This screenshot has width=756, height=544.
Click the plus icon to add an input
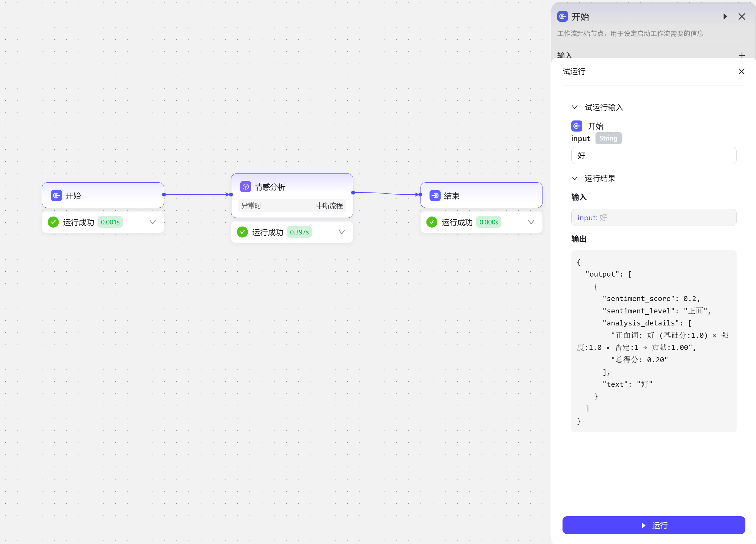pyautogui.click(x=741, y=55)
